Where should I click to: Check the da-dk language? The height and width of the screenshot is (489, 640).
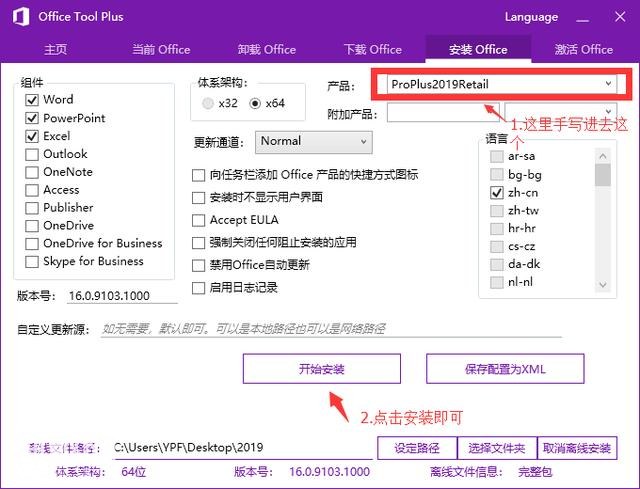pos(497,265)
